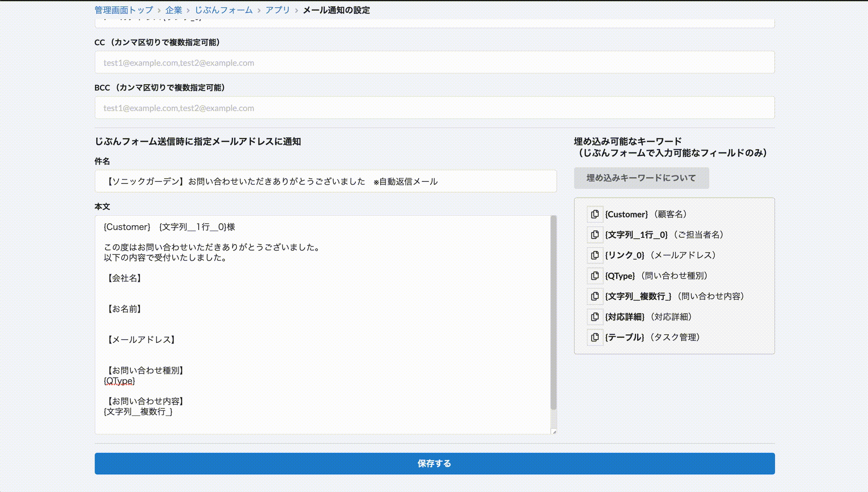Click the body textarea vertical scrollbar
The image size is (868, 492).
[x=553, y=312]
